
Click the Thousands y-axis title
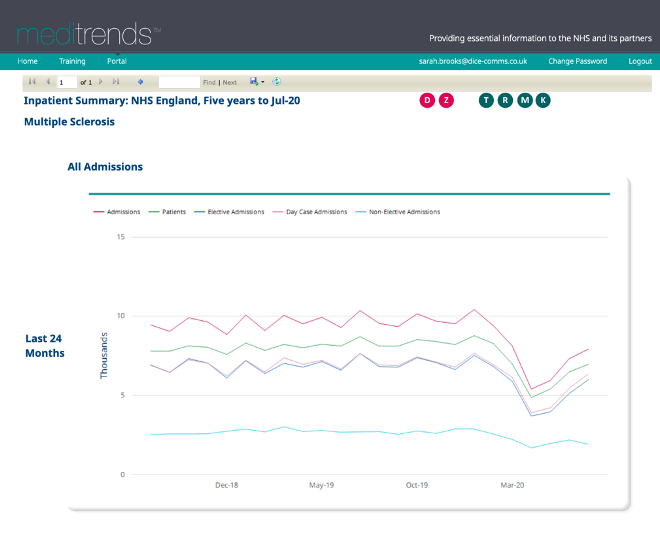coord(104,355)
